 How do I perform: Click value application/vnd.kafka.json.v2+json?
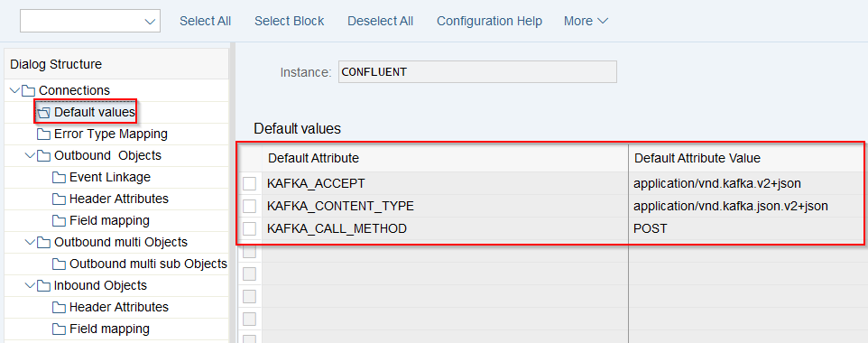[731, 206]
